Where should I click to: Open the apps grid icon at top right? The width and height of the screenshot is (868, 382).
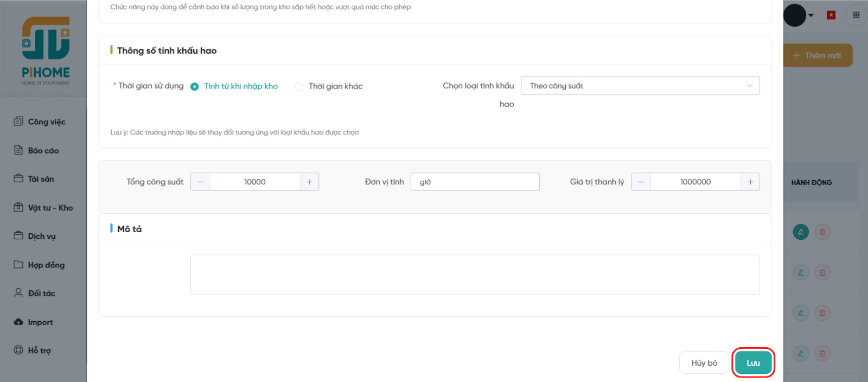pyautogui.click(x=856, y=15)
